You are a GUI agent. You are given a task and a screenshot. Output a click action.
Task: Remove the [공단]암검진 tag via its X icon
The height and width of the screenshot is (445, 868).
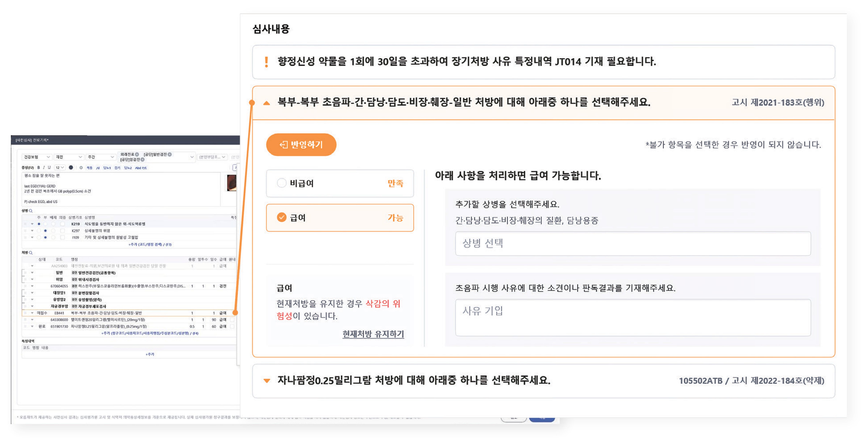(143, 160)
